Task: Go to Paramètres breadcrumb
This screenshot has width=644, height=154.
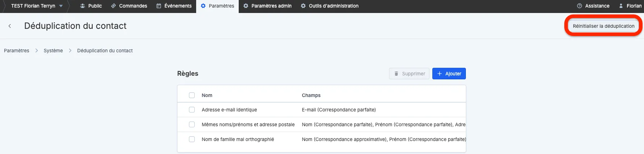Action: (x=17, y=50)
